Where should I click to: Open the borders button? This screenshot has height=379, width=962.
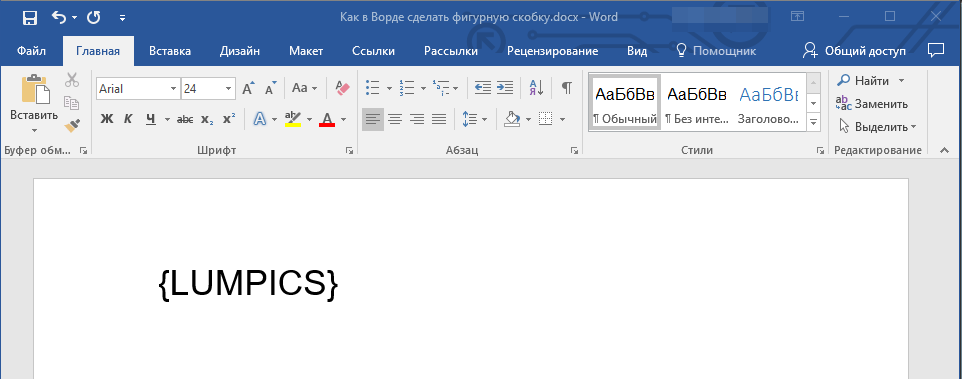(545, 120)
